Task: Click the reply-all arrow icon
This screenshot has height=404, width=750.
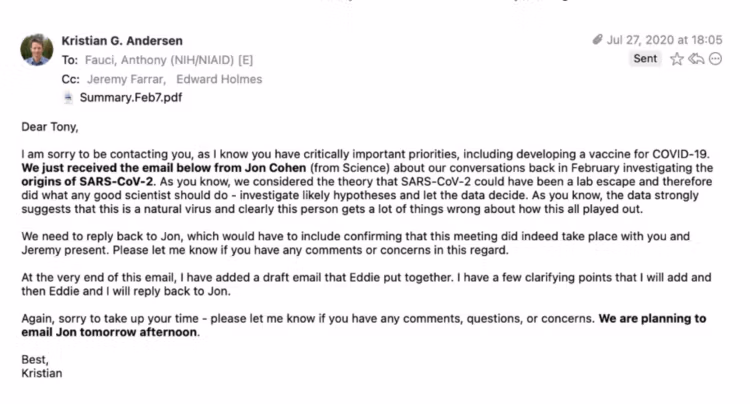Action: pyautogui.click(x=695, y=59)
